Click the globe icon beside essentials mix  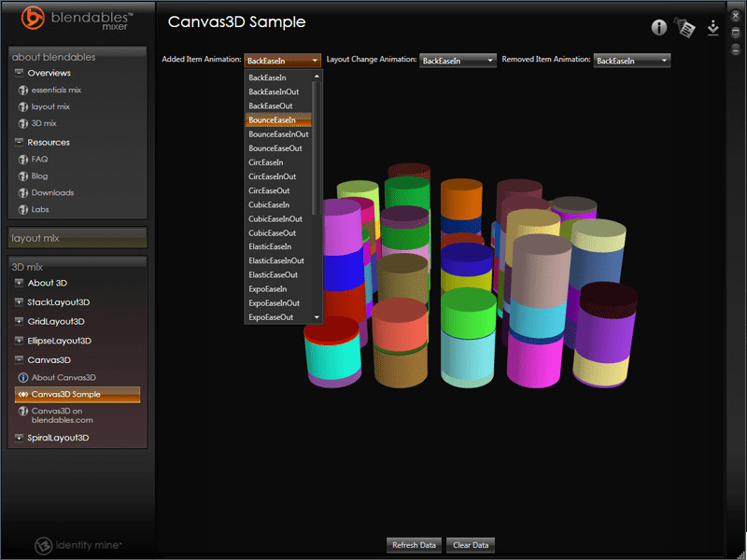pyautogui.click(x=22, y=91)
